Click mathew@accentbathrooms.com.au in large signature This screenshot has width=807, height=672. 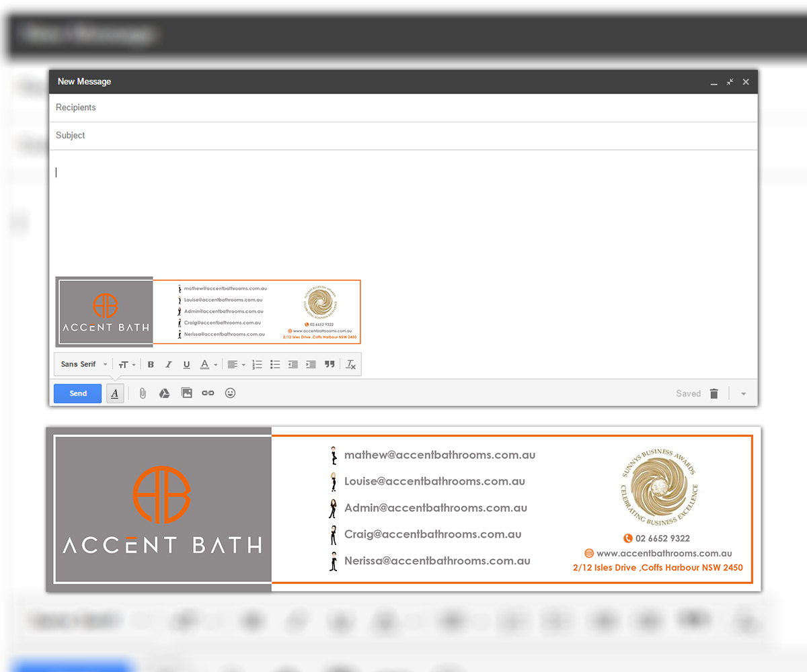point(440,455)
